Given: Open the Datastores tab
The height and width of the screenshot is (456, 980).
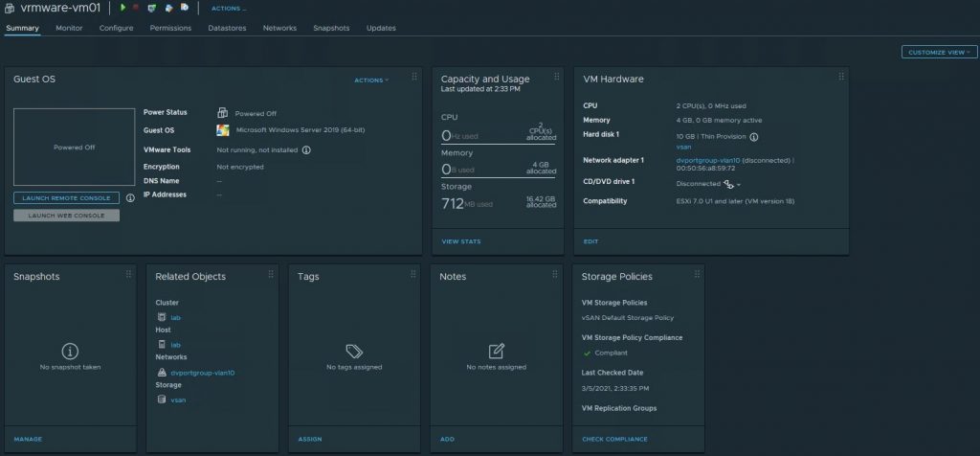Looking at the screenshot, I should [x=227, y=28].
